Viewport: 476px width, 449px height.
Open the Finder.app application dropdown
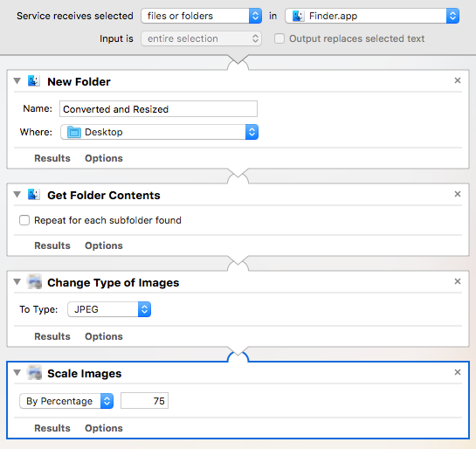click(x=372, y=16)
